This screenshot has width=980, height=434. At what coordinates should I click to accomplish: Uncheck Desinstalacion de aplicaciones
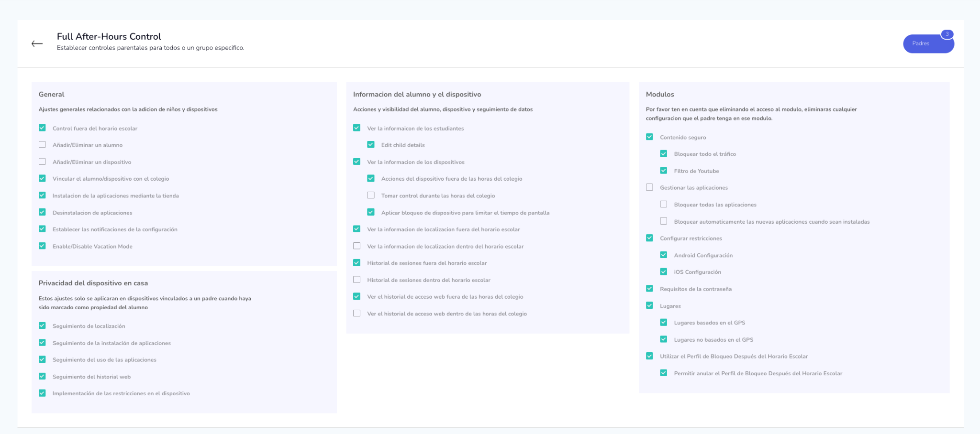[x=42, y=212]
